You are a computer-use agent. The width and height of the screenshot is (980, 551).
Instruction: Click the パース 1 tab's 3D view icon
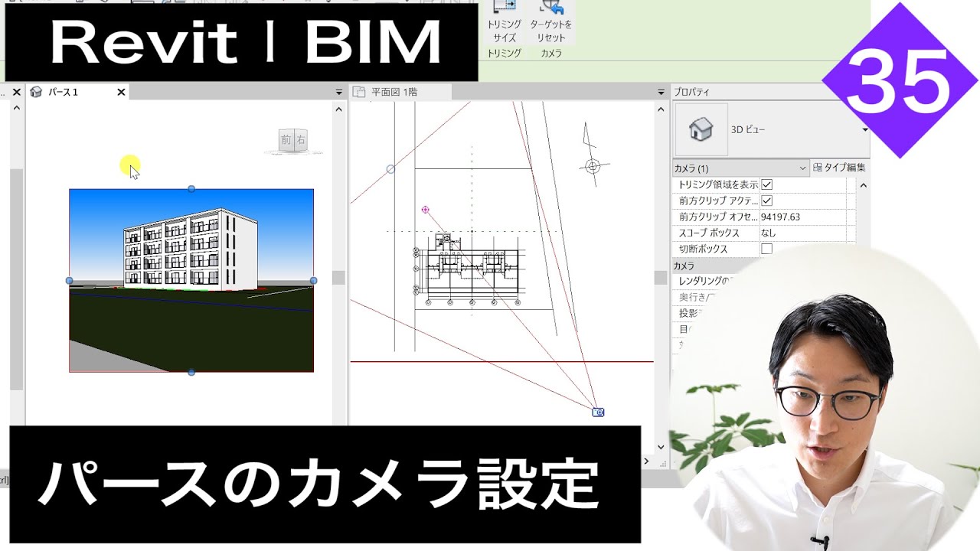(x=36, y=92)
